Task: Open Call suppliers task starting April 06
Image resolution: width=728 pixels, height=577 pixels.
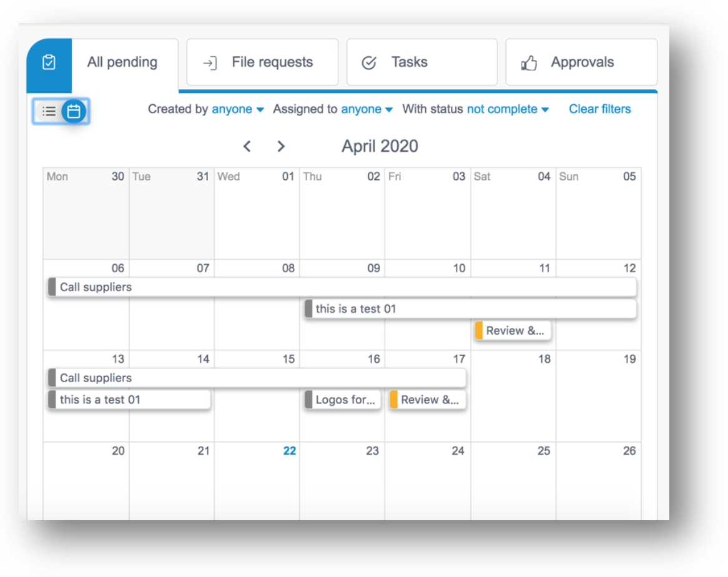Action: pos(342,287)
